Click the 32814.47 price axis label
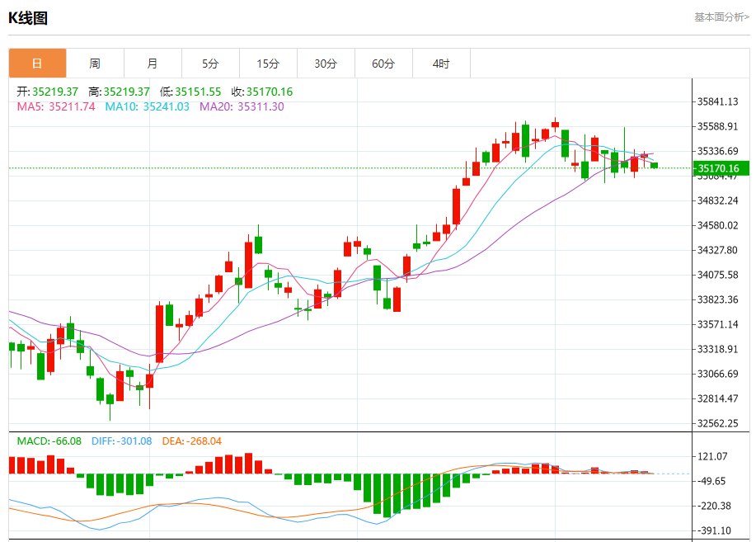 pyautogui.click(x=718, y=398)
